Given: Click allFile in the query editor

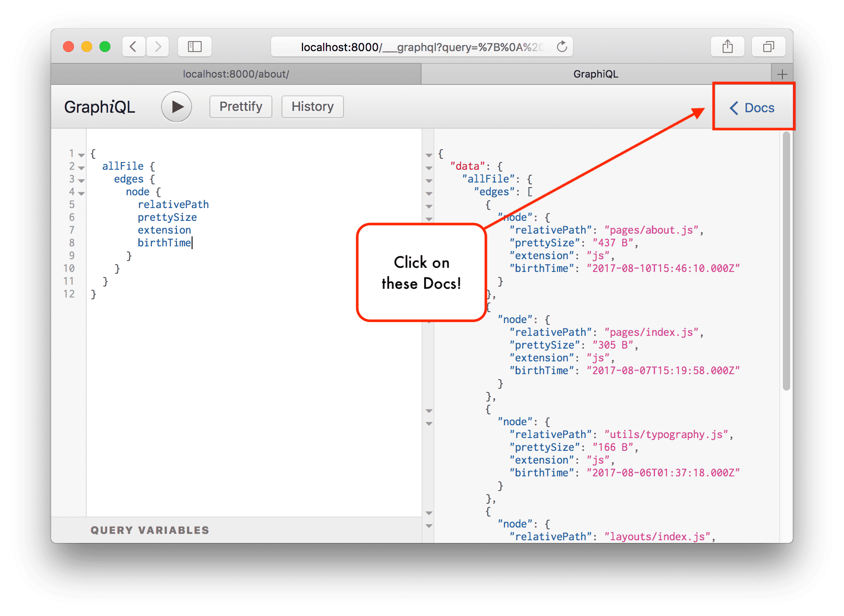Looking at the screenshot, I should pyautogui.click(x=123, y=166).
